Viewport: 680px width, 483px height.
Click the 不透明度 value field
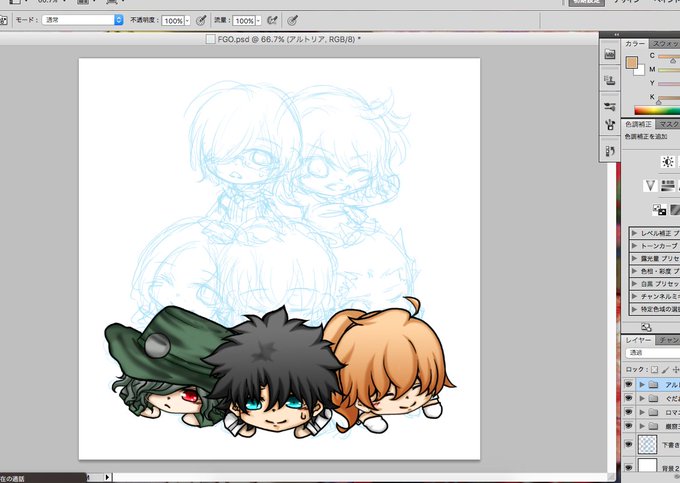tap(173, 21)
